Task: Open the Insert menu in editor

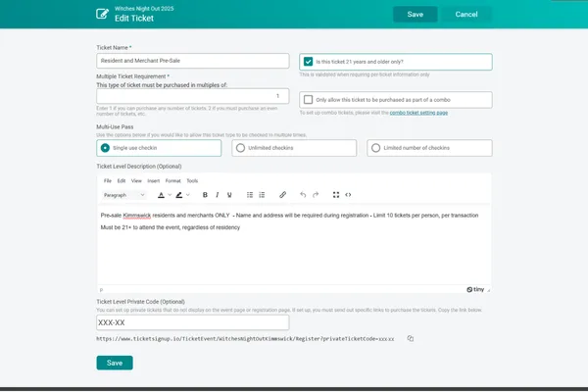Action: (x=154, y=180)
